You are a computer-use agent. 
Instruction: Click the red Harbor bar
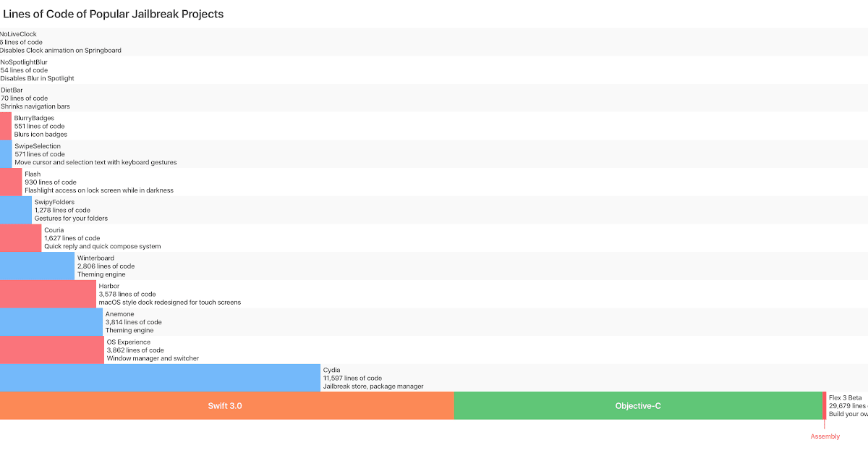click(x=48, y=294)
